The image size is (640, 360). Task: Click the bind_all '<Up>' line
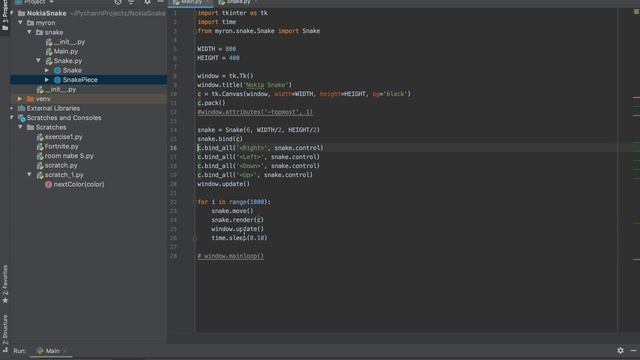(255, 175)
